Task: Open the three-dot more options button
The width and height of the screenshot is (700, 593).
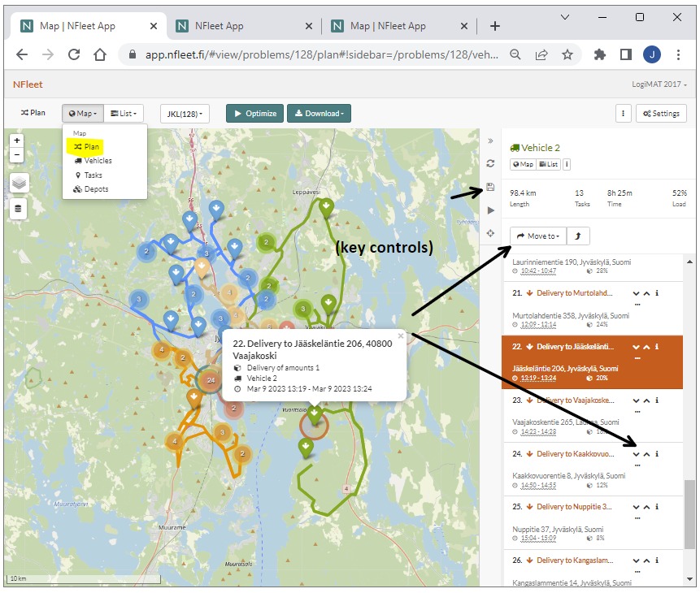Action: [x=624, y=114]
